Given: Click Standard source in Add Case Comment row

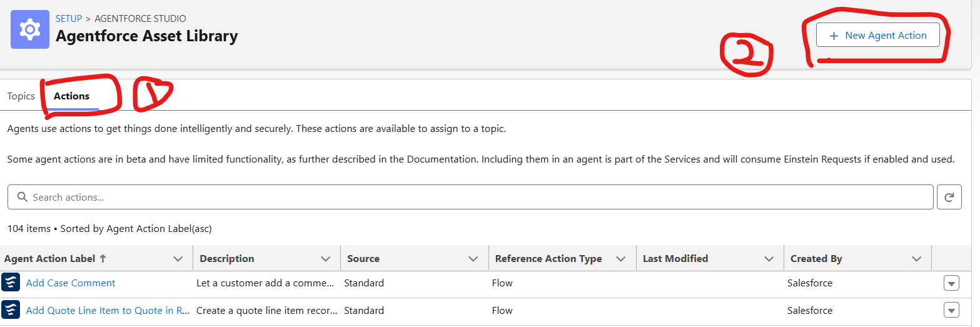Looking at the screenshot, I should click(364, 283).
